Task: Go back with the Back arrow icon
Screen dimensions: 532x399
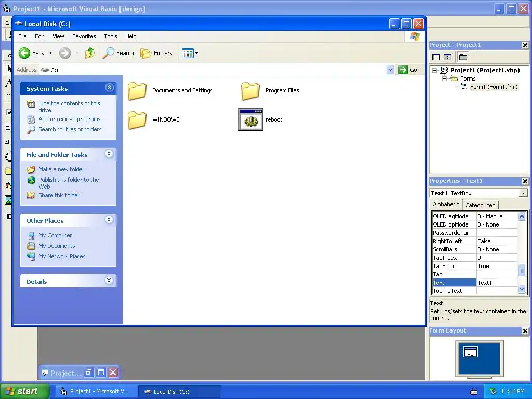Action: click(24, 53)
